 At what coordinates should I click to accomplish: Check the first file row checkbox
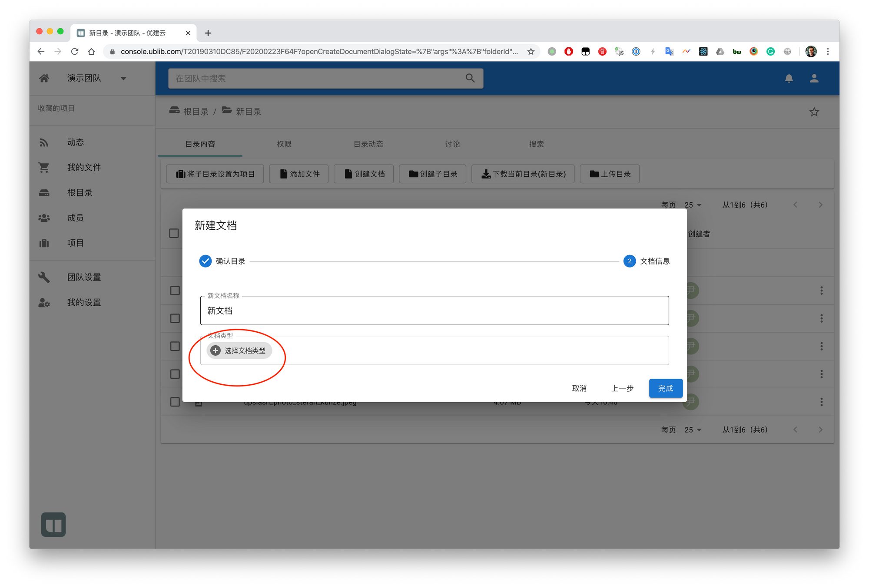(x=175, y=291)
